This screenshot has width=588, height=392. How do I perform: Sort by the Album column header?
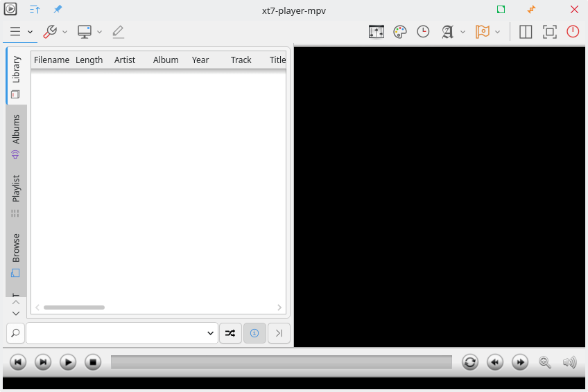(x=166, y=60)
